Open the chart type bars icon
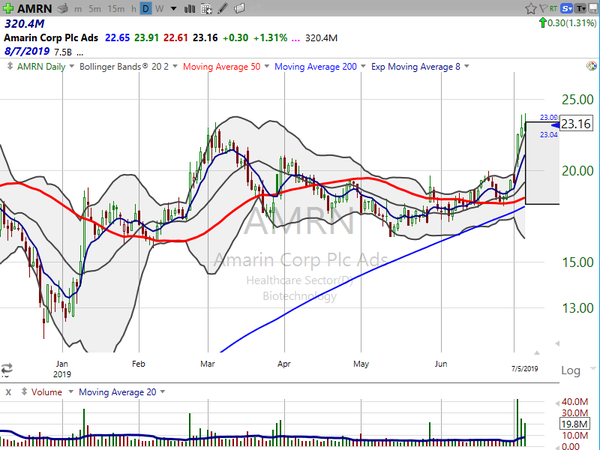Screen dimensions: 600x450 pyautogui.click(x=189, y=8)
